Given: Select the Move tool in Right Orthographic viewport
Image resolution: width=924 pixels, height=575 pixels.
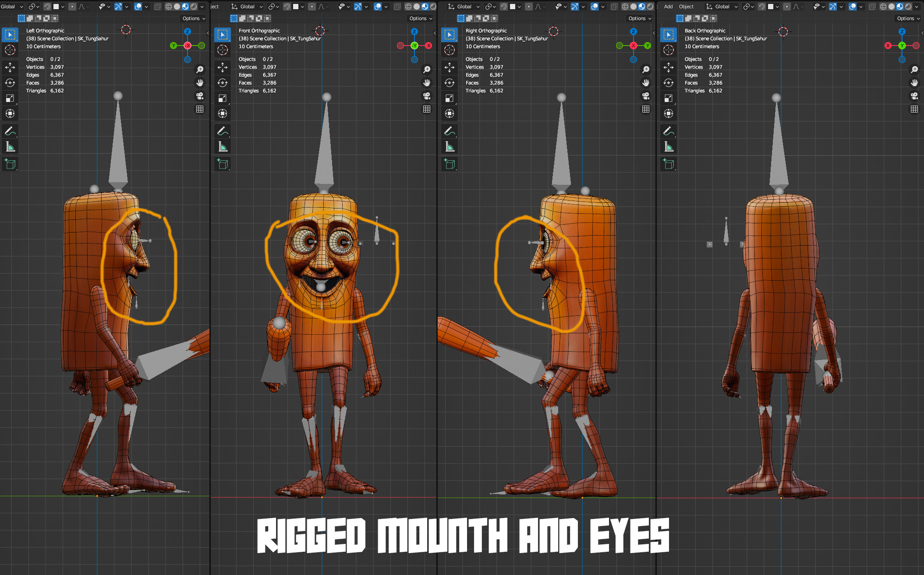Looking at the screenshot, I should (x=450, y=67).
